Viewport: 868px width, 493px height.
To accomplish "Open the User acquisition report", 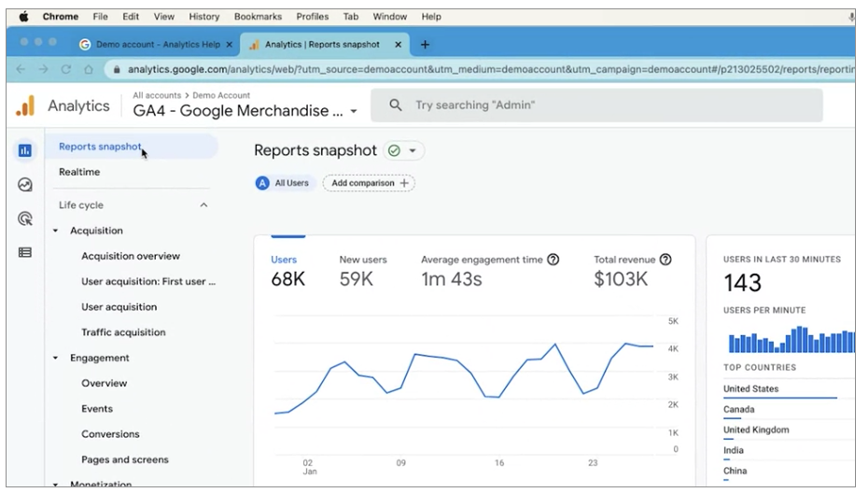I will tap(119, 307).
